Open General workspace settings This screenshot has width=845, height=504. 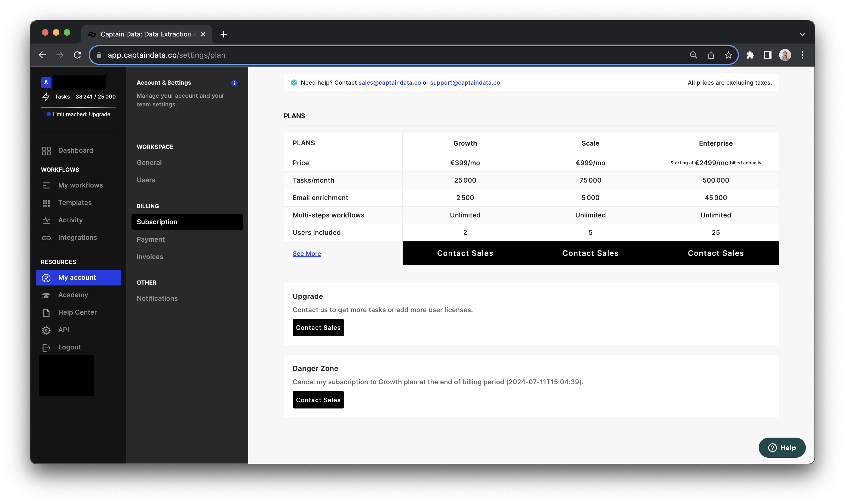point(149,163)
